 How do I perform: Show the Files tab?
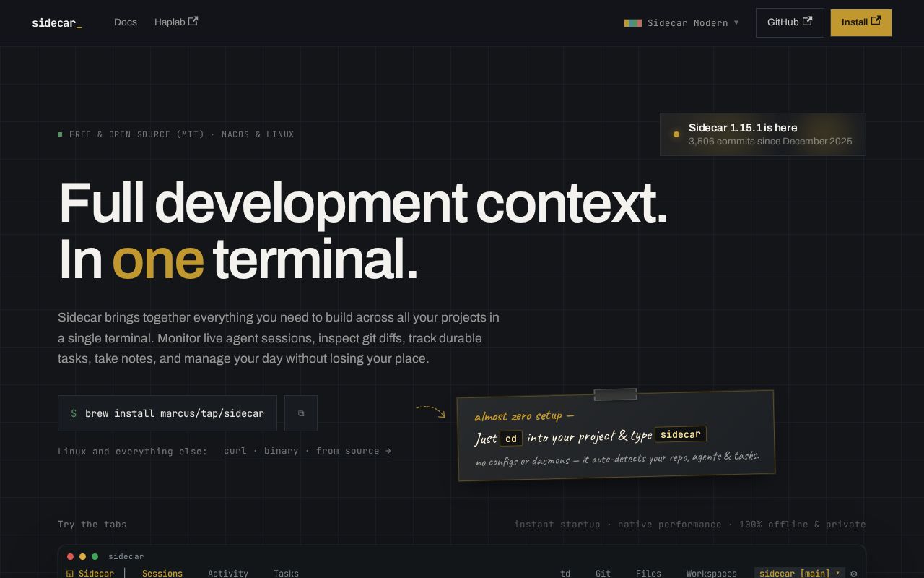(648, 574)
